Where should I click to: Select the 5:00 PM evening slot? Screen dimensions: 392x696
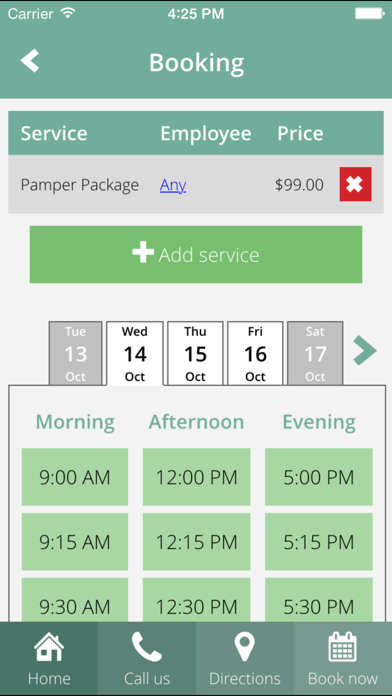click(319, 477)
